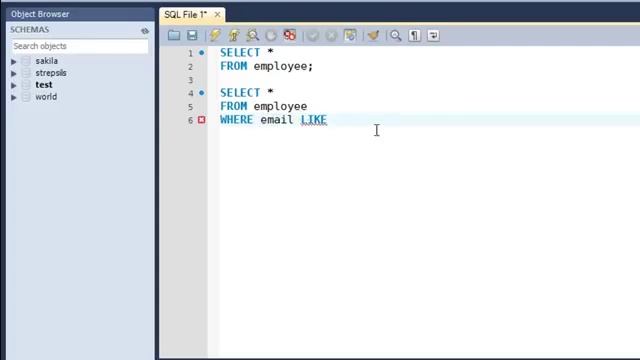The image size is (640, 360).
Task: Switch to the SQL File 1* tab
Action: pos(186,15)
